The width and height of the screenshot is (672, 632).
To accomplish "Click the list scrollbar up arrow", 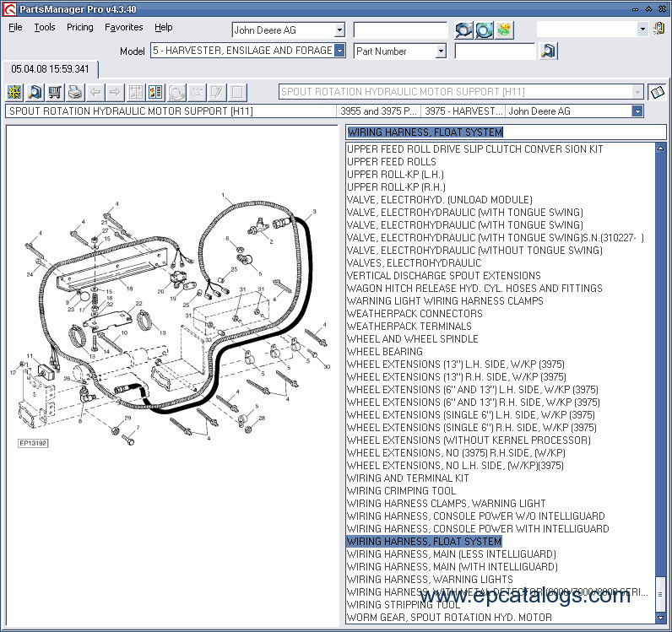I will 660,149.
